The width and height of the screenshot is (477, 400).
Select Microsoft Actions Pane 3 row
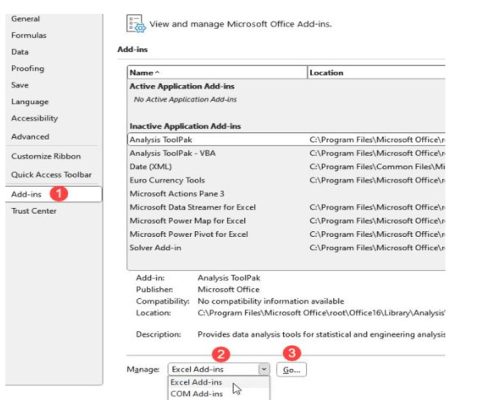click(x=286, y=194)
